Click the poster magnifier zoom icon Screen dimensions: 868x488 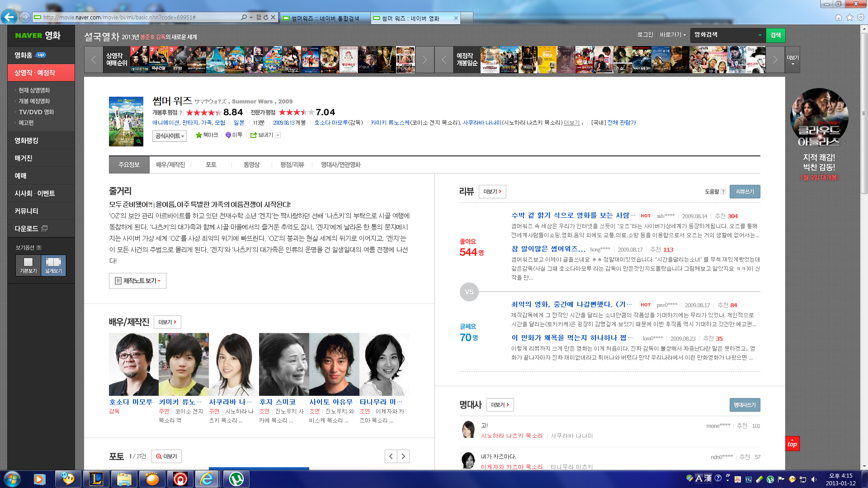click(139, 141)
